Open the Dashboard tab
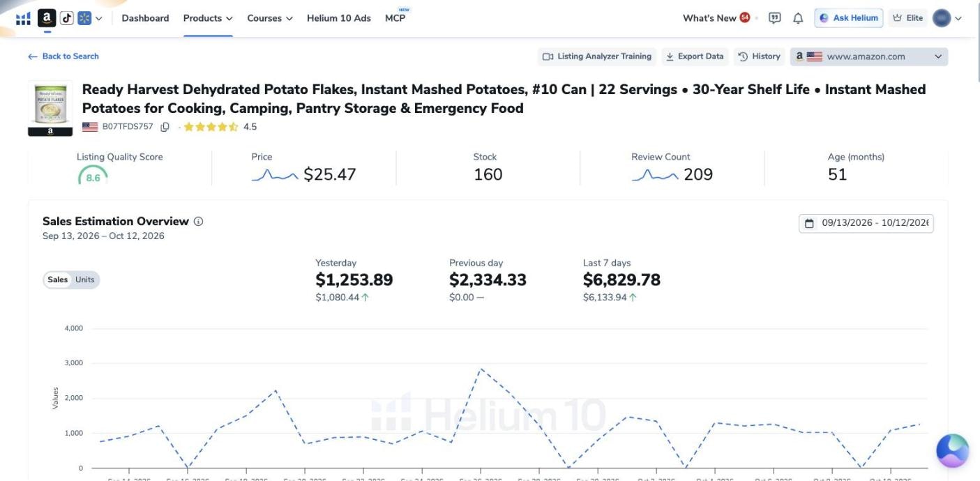 click(145, 18)
